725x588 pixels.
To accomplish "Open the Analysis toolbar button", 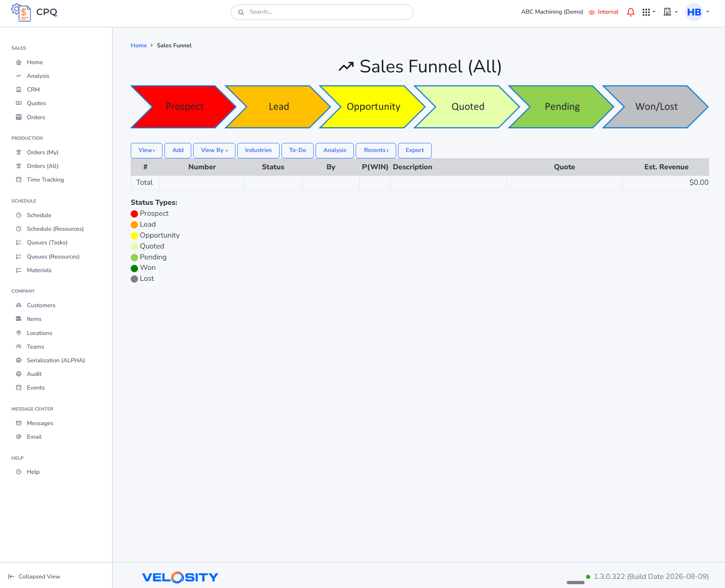I will (x=335, y=151).
